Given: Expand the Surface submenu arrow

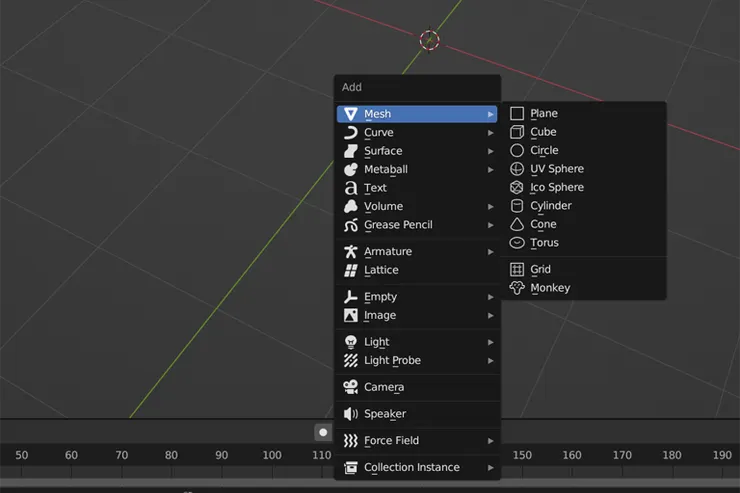Looking at the screenshot, I should pyautogui.click(x=491, y=151).
